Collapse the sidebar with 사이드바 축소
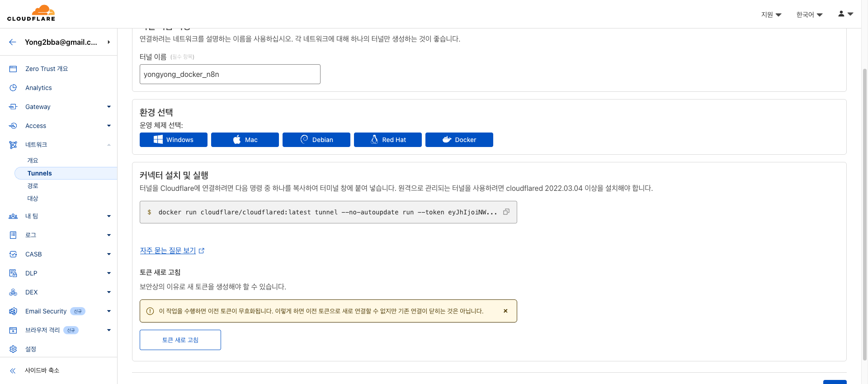This screenshot has width=868, height=384. tap(42, 370)
